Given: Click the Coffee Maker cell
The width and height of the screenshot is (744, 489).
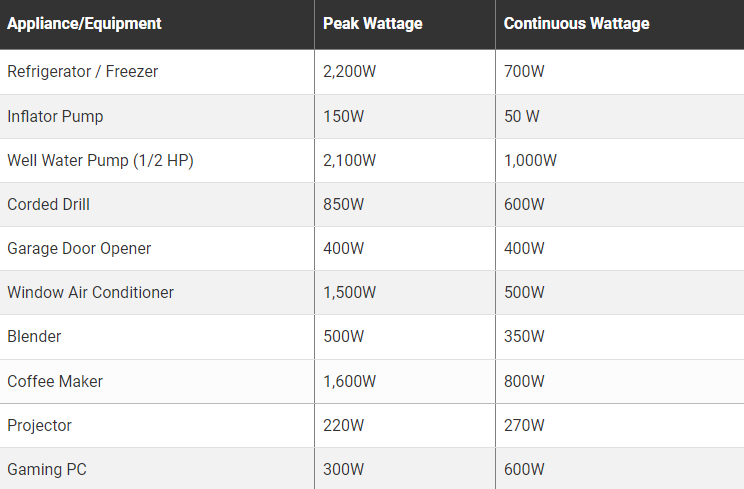Looking at the screenshot, I should point(55,381).
